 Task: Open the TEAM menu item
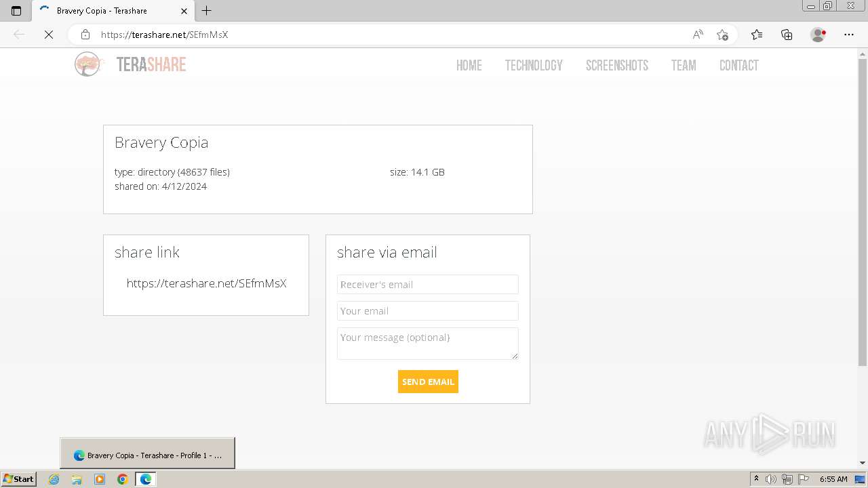click(x=684, y=65)
